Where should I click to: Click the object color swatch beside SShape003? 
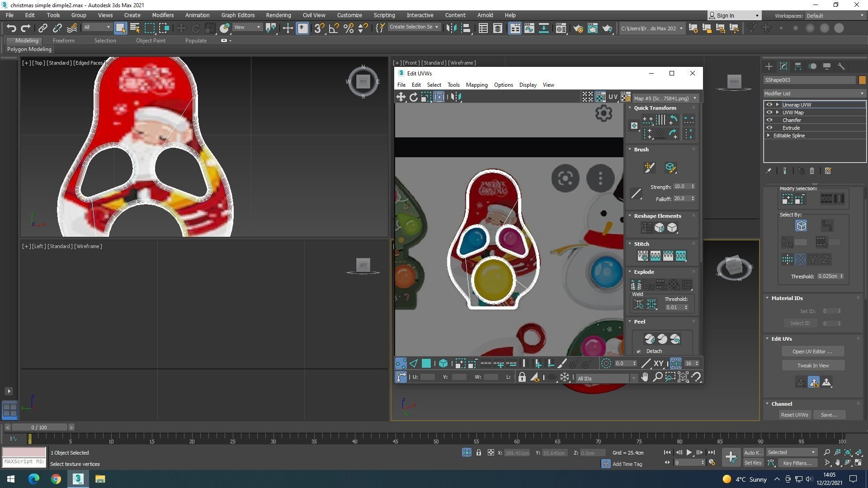pyautogui.click(x=862, y=80)
